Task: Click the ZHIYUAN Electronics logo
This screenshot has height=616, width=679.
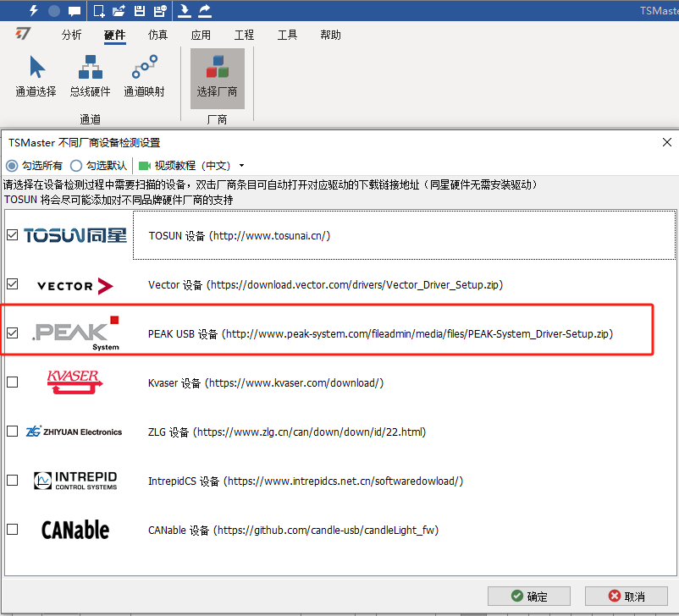Action: (x=74, y=432)
